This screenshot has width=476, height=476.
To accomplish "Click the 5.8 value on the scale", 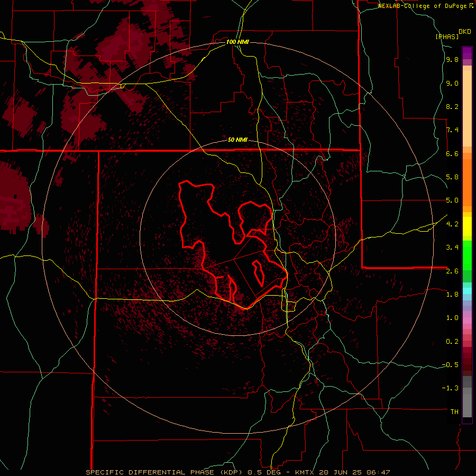I will pos(452,177).
